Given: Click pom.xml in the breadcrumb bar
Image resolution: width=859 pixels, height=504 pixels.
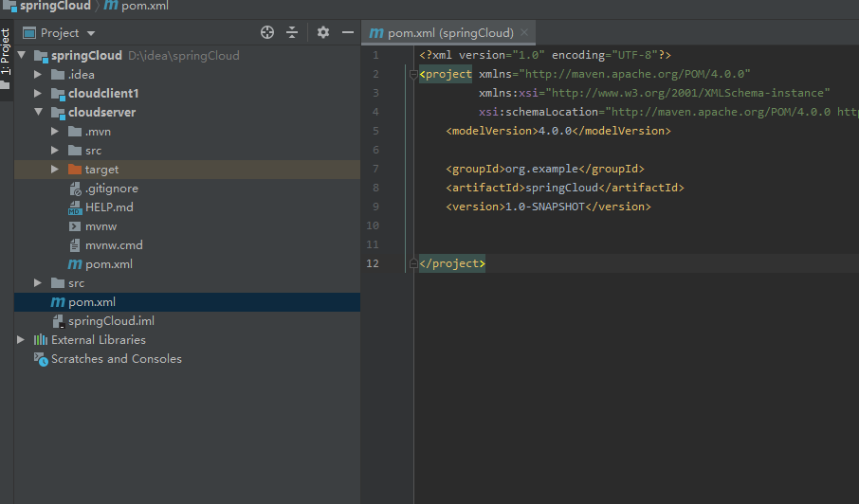Looking at the screenshot, I should (x=145, y=6).
